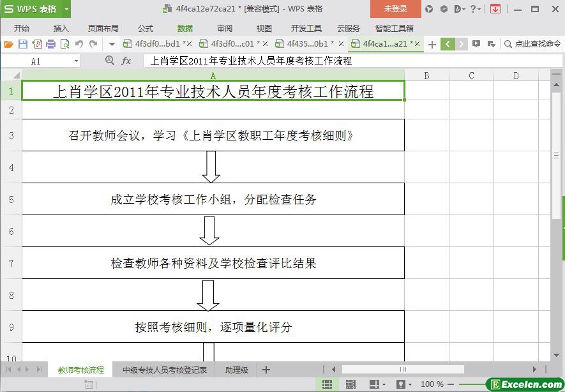The height and width of the screenshot is (392, 565).
Task: Open the 数据 ribbon tab
Action: pos(185,29)
